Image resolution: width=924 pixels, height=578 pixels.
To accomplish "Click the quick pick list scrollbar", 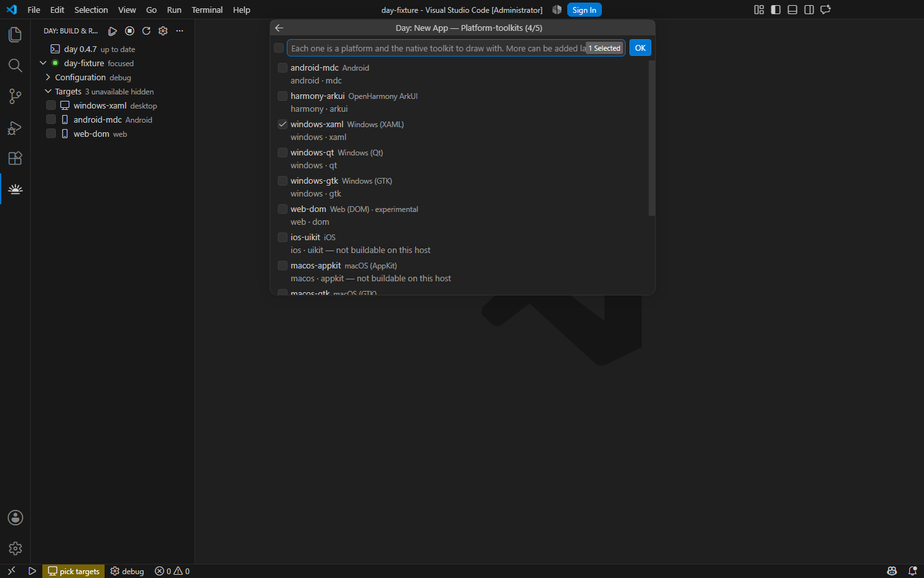I will 652,138.
